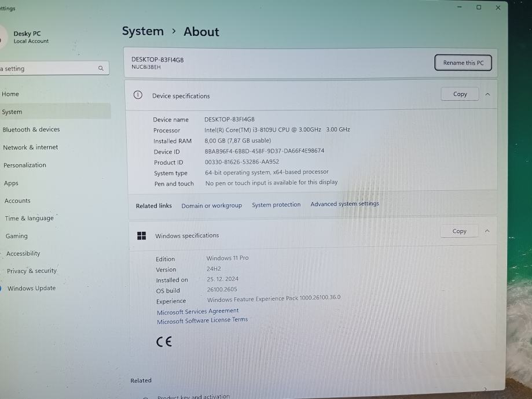The image size is (532, 399).
Task: Collapse the Windows specifications section chevron
Action: tap(487, 231)
